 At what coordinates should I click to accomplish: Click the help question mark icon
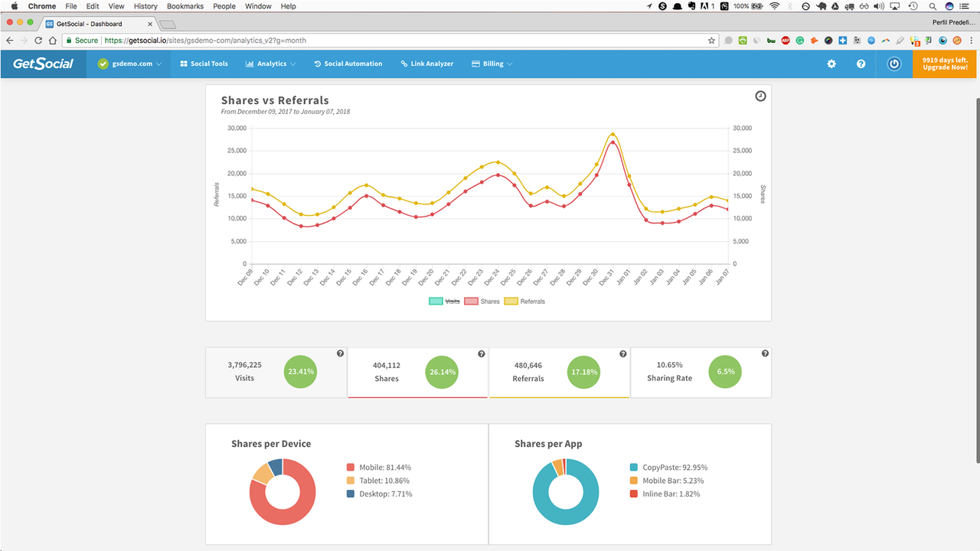861,64
